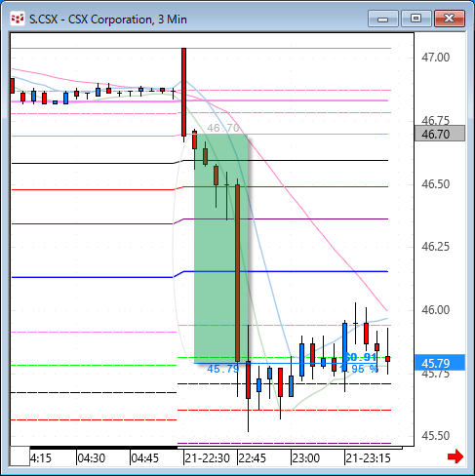Click the 46.50 price scale label
This screenshot has height=476, width=475.
pyautogui.click(x=435, y=184)
